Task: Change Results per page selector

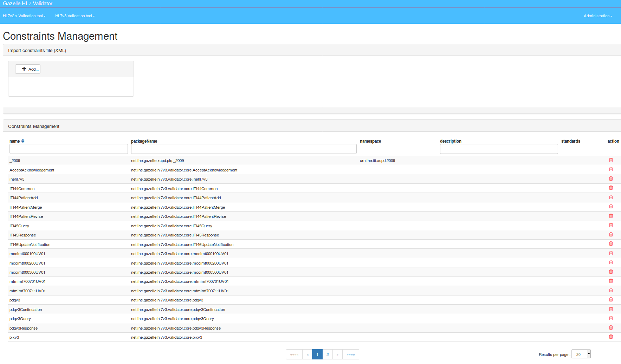Action: click(x=581, y=354)
